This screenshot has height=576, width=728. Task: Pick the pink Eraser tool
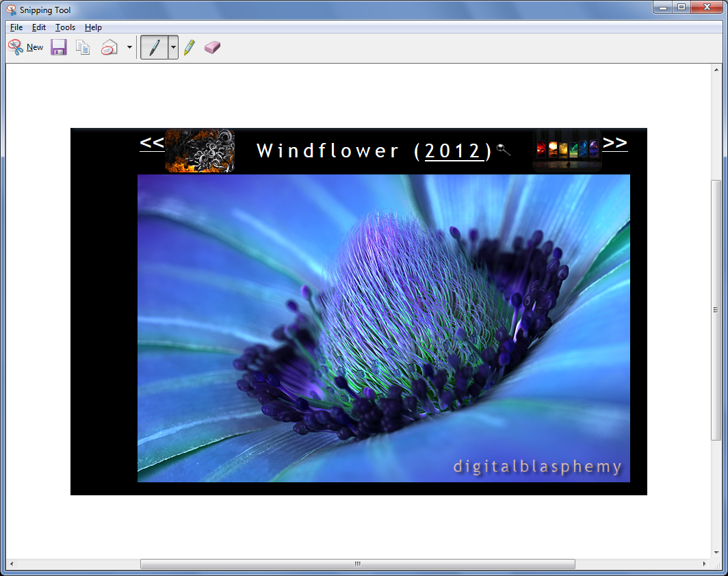(213, 47)
